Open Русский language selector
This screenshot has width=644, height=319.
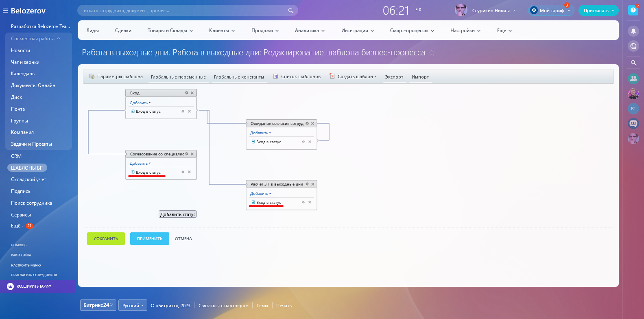pos(133,306)
